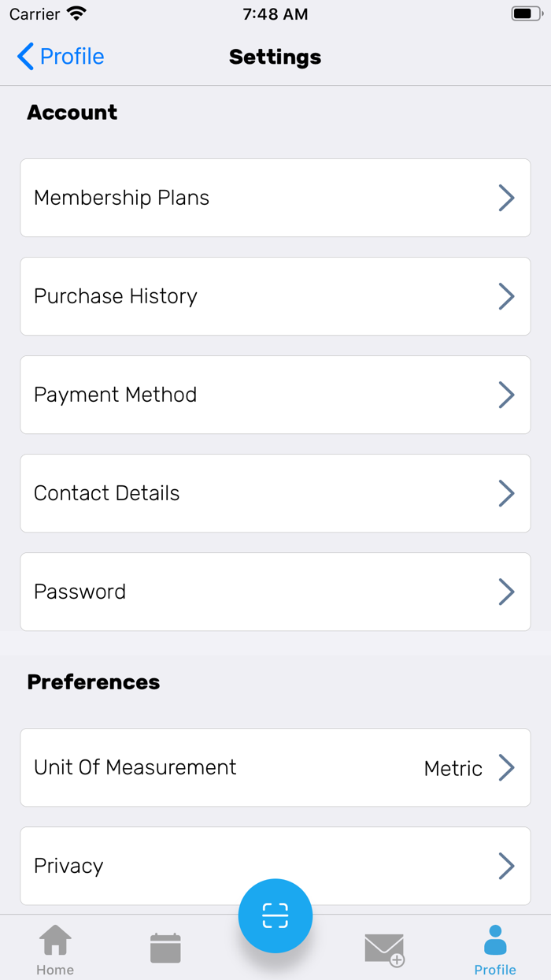Open the mail envelope icon
551x980 pixels.
(384, 948)
